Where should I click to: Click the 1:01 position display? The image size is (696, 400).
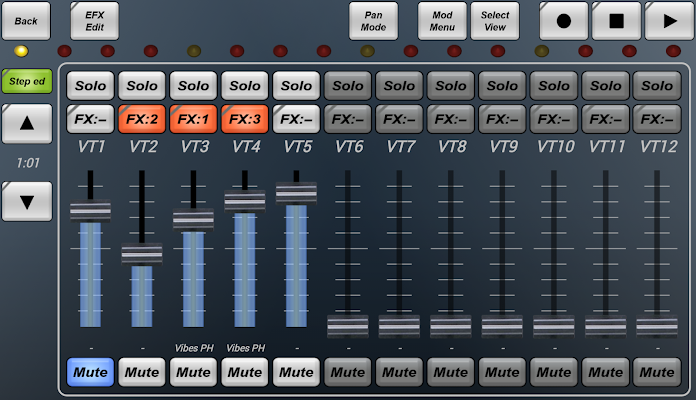pyautogui.click(x=28, y=163)
